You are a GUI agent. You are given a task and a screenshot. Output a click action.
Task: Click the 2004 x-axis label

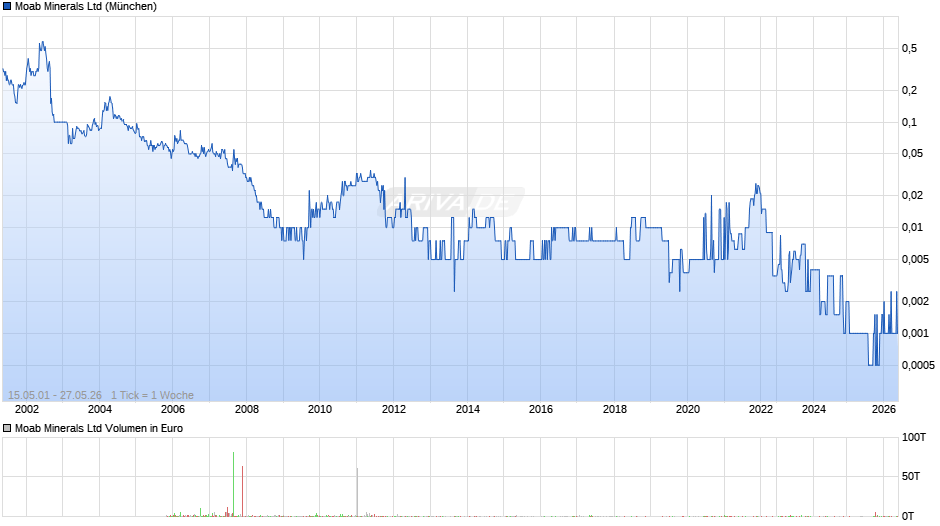tap(100, 409)
